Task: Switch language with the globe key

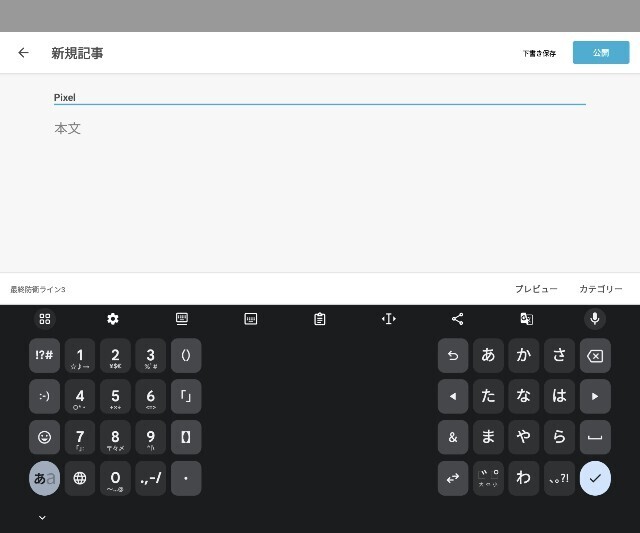Action: pos(80,478)
